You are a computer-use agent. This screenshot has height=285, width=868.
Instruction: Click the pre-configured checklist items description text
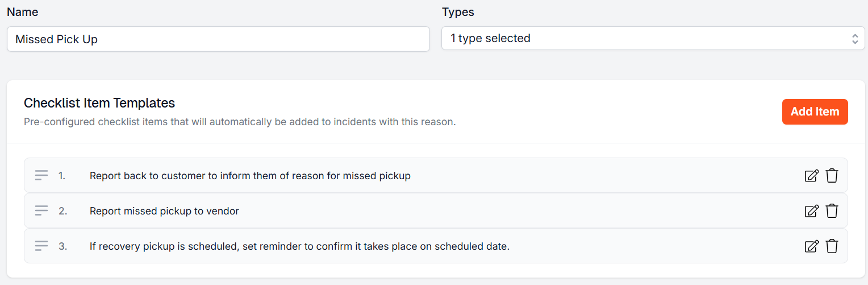[240, 122]
